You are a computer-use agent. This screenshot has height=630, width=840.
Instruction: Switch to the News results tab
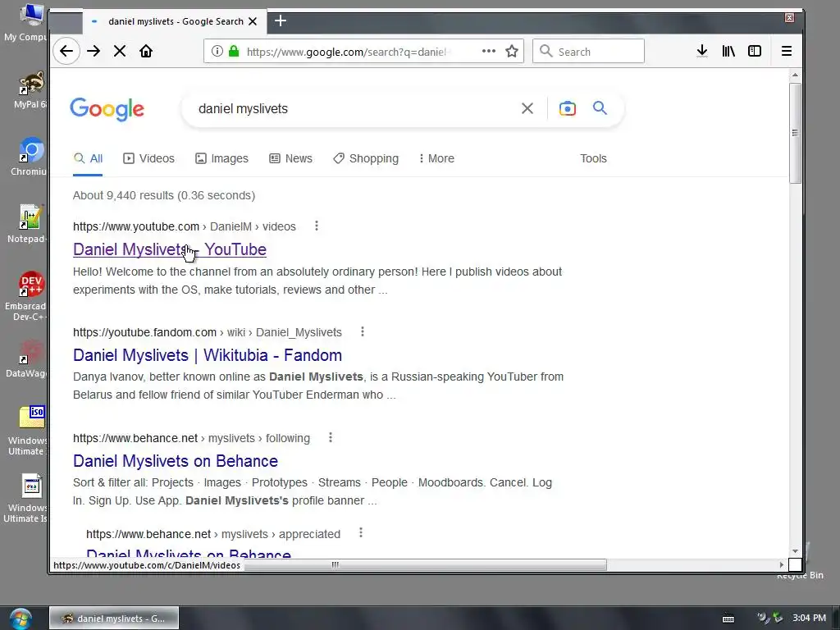pyautogui.click(x=291, y=158)
